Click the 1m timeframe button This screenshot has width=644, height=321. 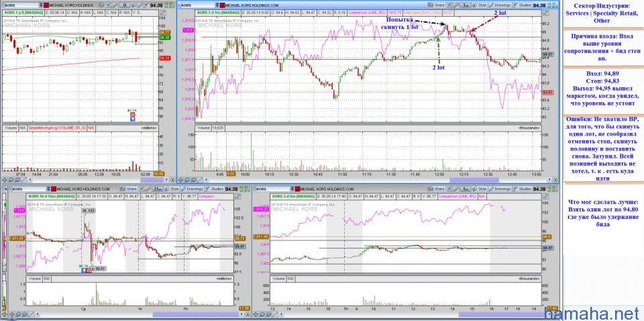pyautogui.click(x=465, y=5)
